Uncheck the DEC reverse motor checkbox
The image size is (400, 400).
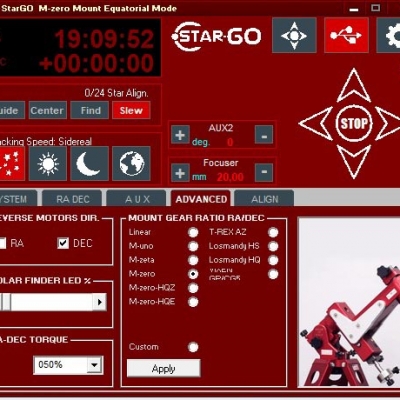tap(63, 243)
